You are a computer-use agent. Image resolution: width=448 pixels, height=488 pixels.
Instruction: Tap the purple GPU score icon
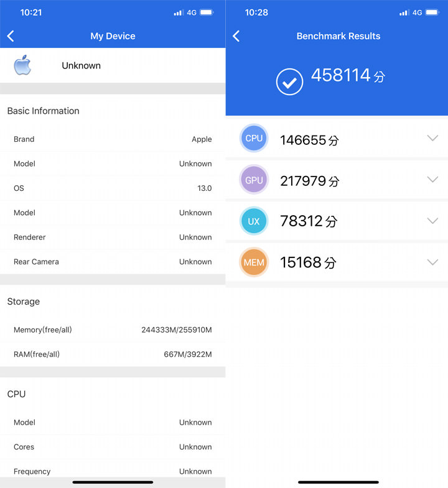[254, 180]
